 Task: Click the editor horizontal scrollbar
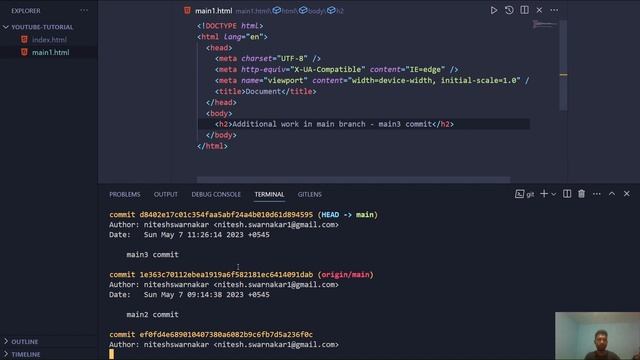[353, 180]
